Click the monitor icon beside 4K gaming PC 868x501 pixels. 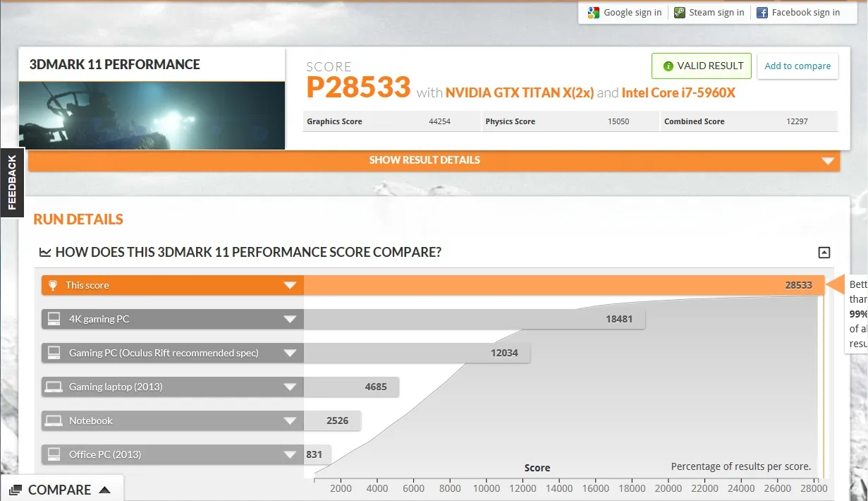(x=54, y=319)
